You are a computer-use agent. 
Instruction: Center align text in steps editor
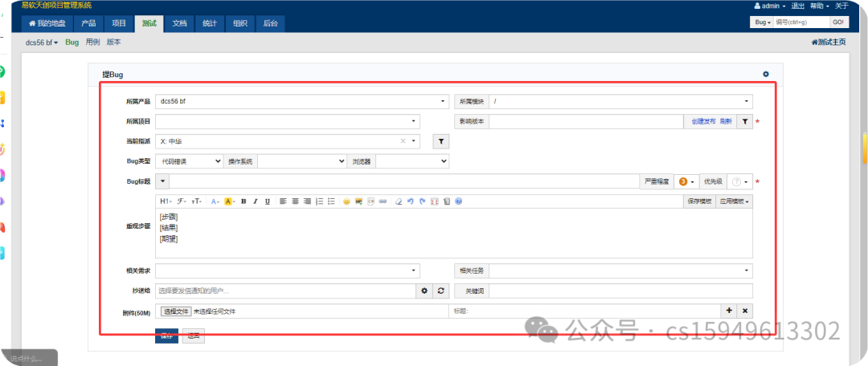click(x=295, y=201)
